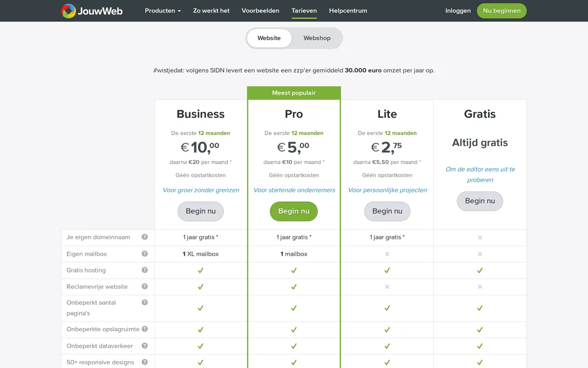Click the Meest populair banner

click(x=294, y=93)
